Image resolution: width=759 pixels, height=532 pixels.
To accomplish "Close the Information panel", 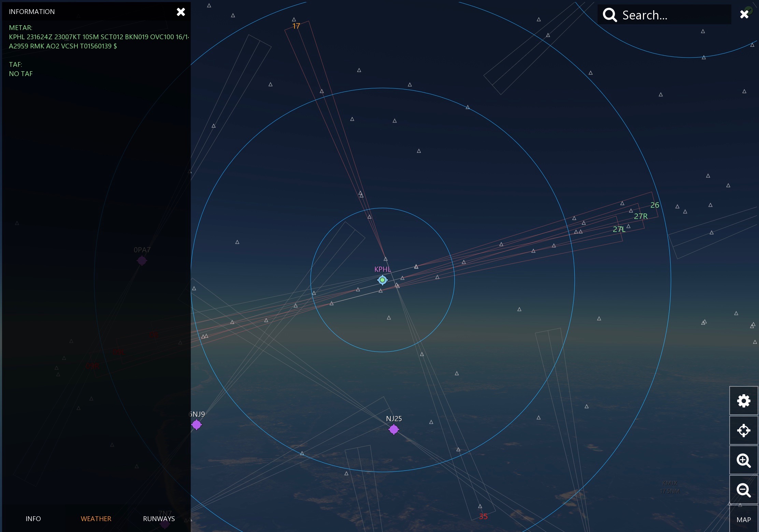I will [x=181, y=12].
